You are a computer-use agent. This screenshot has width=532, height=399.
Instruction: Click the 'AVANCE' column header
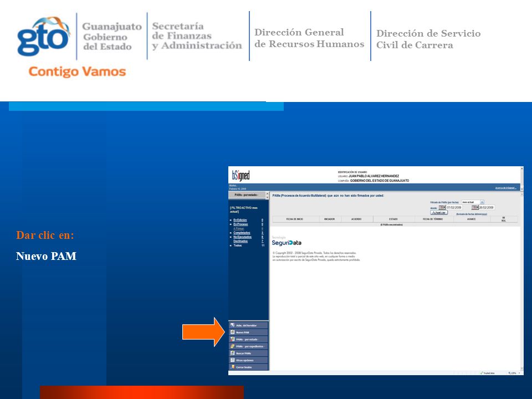pyautogui.click(x=471, y=219)
